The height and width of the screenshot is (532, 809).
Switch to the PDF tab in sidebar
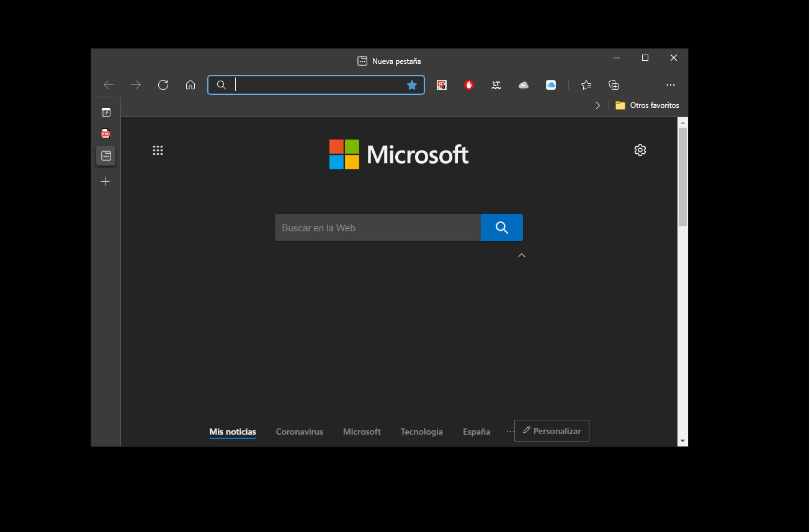tap(106, 133)
